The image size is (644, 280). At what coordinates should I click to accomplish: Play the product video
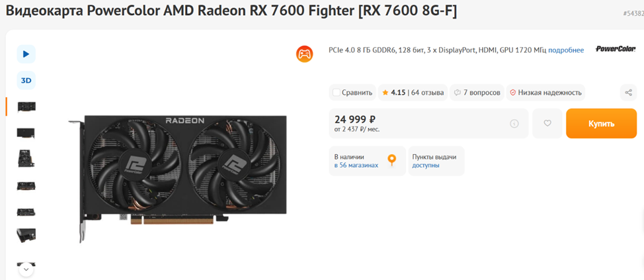[x=26, y=54]
